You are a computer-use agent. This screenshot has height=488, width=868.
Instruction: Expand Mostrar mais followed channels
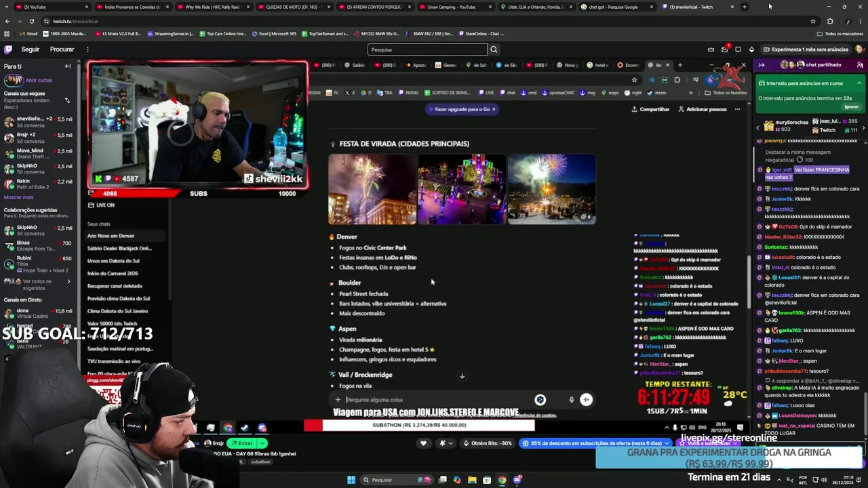pos(18,197)
